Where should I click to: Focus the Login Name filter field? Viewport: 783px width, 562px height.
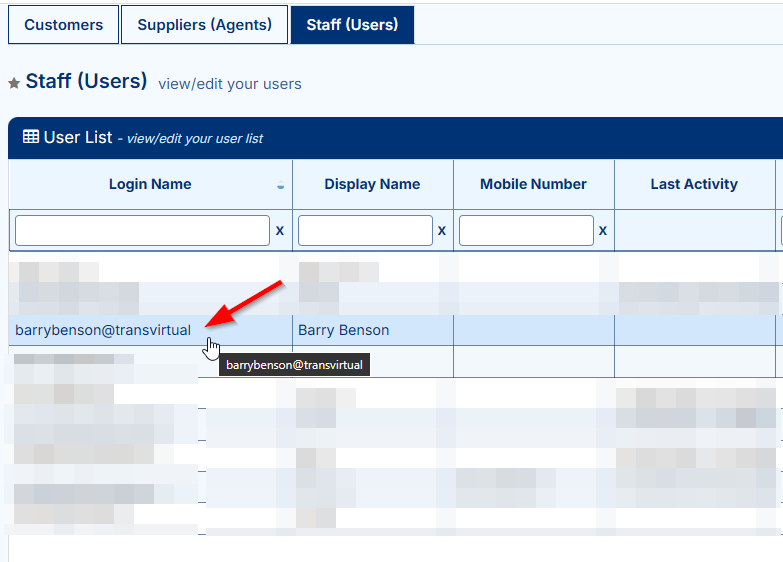(142, 231)
